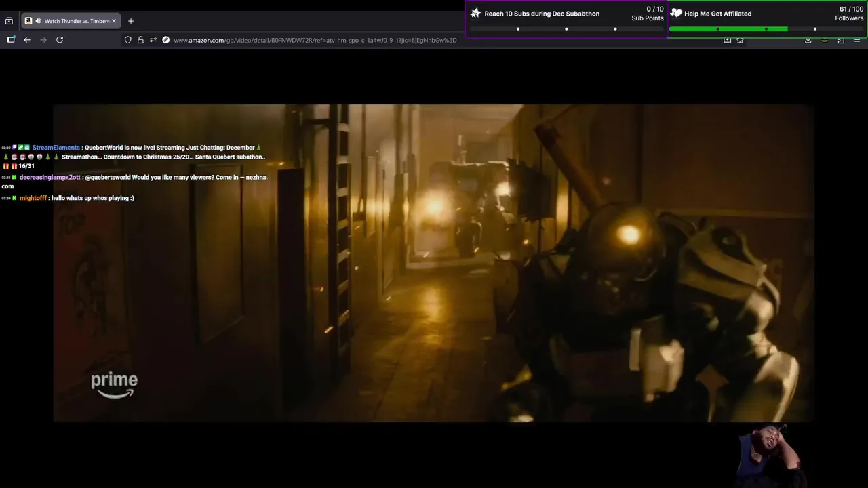Viewport: 868px width, 488px height.
Task: Click the link icon beside the URL
Action: pyautogui.click(x=165, y=40)
